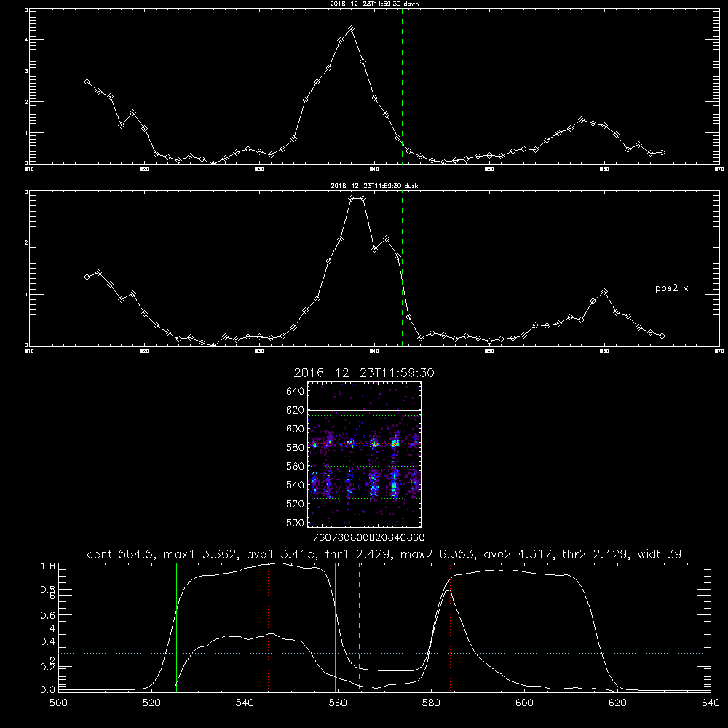
Task: Click the green vertical line just right of 580
Action: [438, 627]
